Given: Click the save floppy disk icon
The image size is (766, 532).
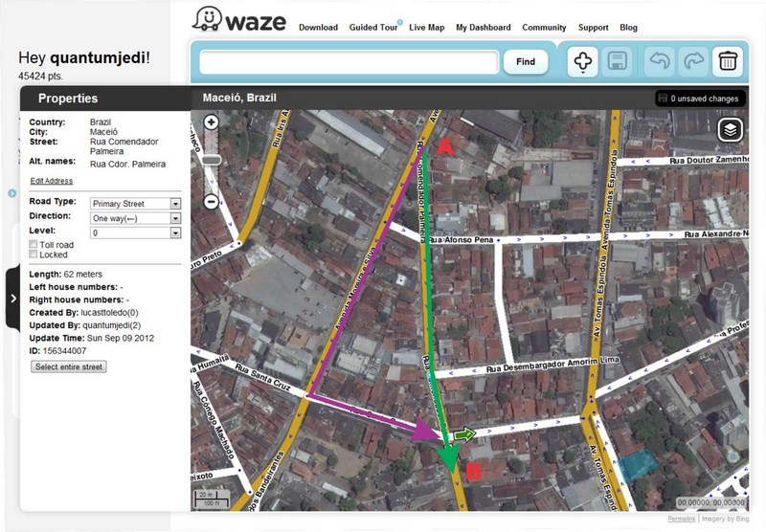Looking at the screenshot, I should [x=617, y=61].
